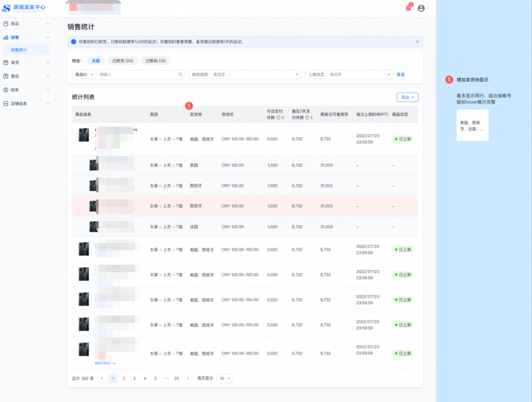
Task: Open the 类目选择 dropdown
Action: pos(245,74)
